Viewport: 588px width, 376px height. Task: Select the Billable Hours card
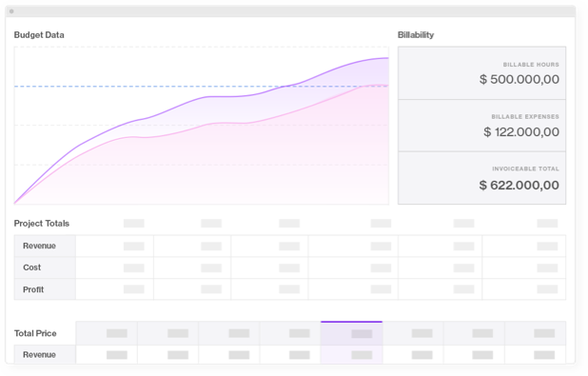point(481,73)
